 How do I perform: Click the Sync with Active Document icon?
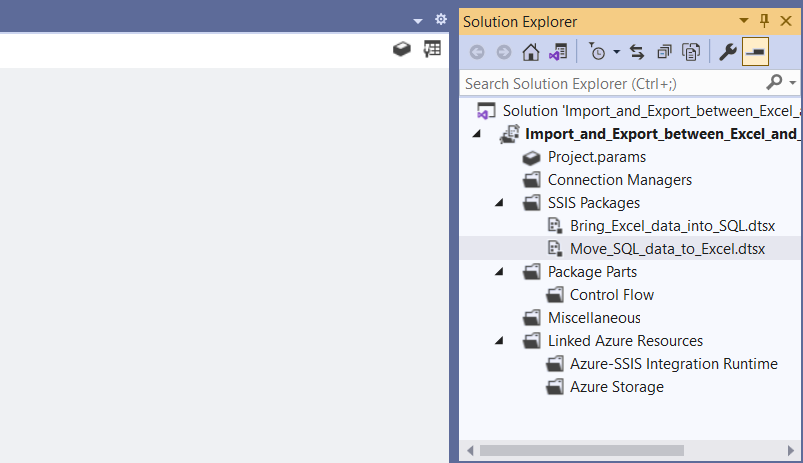pyautogui.click(x=636, y=51)
